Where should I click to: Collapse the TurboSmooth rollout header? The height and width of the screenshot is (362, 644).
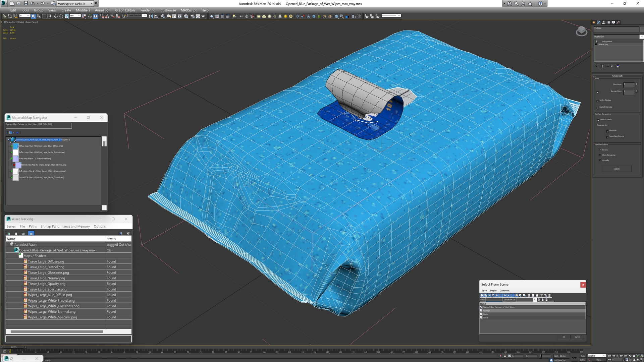click(617, 76)
